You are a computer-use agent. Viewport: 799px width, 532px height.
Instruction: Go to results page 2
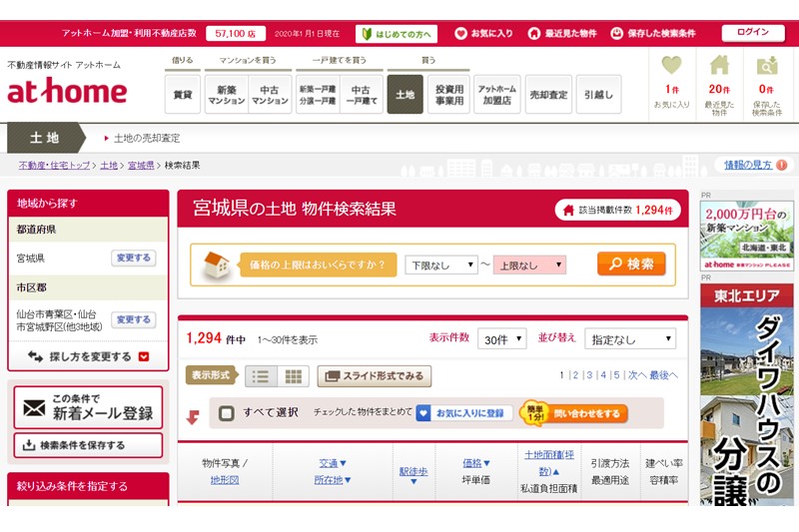[x=574, y=375]
